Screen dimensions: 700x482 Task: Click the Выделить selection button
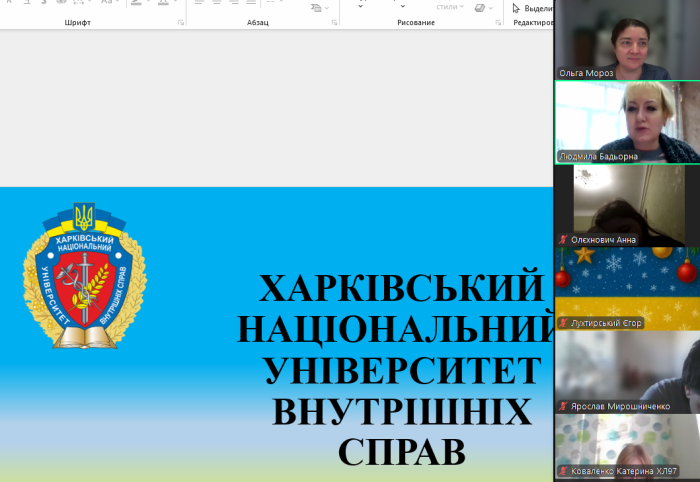(x=532, y=8)
